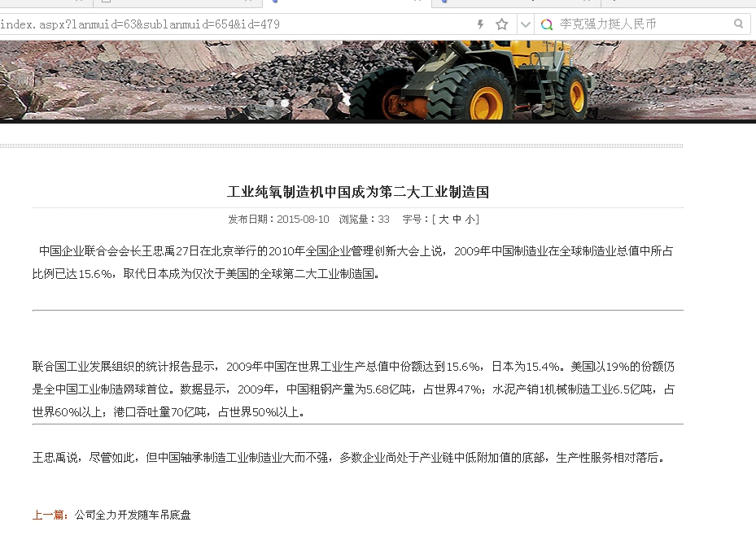The height and width of the screenshot is (535, 756).
Task: Expand the address bar dropdown arrow
Action: point(526,24)
